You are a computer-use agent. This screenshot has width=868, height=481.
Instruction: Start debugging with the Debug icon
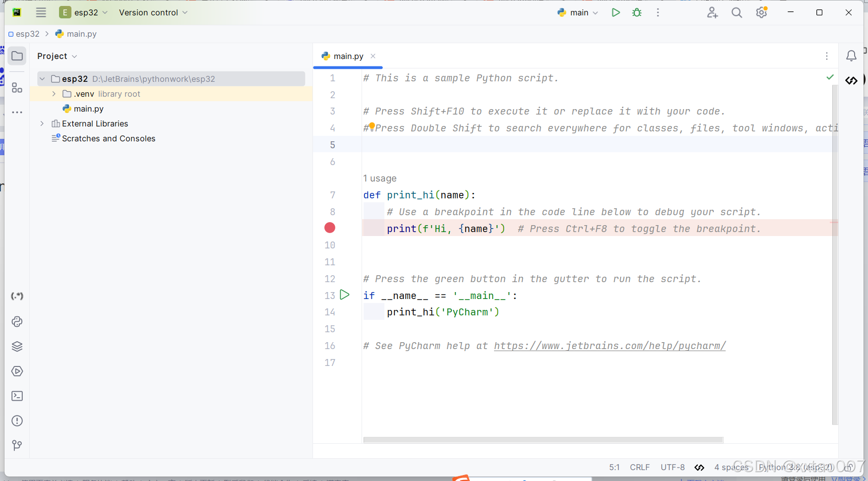click(637, 12)
